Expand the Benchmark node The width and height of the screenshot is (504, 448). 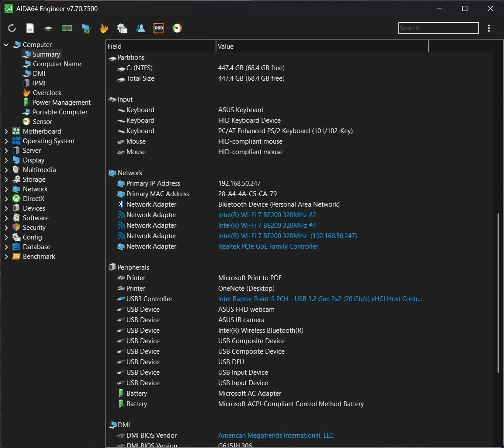point(6,256)
